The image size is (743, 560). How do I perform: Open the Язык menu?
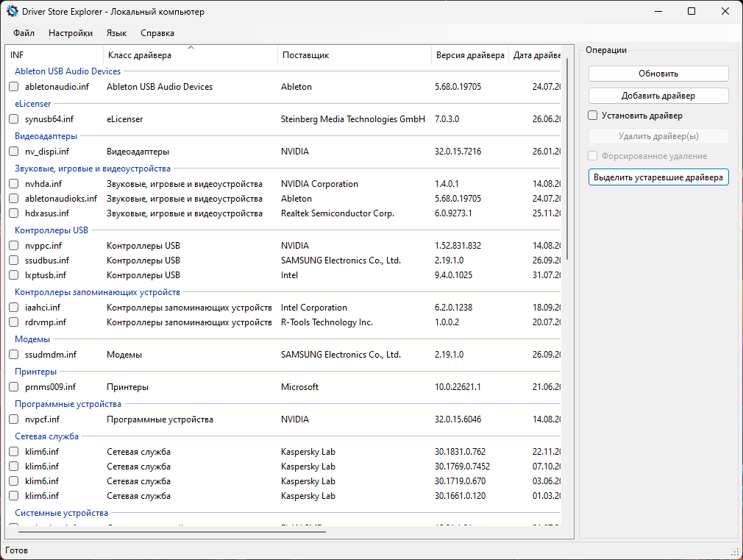[116, 33]
